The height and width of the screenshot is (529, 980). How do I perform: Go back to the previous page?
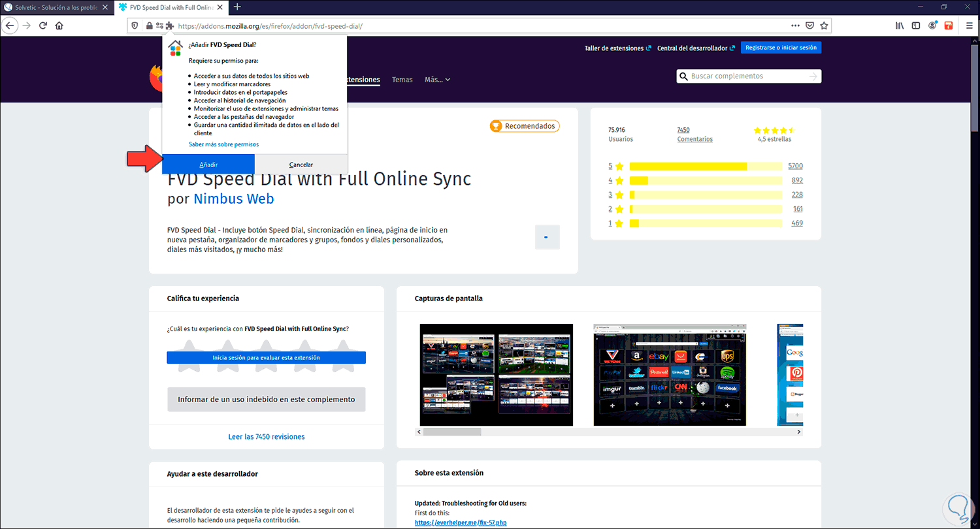[x=10, y=25]
